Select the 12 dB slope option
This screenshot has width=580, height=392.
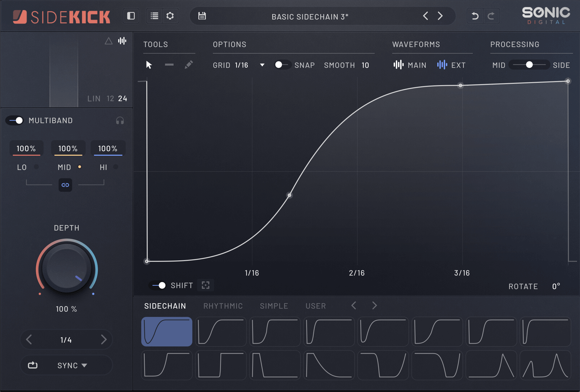click(110, 99)
